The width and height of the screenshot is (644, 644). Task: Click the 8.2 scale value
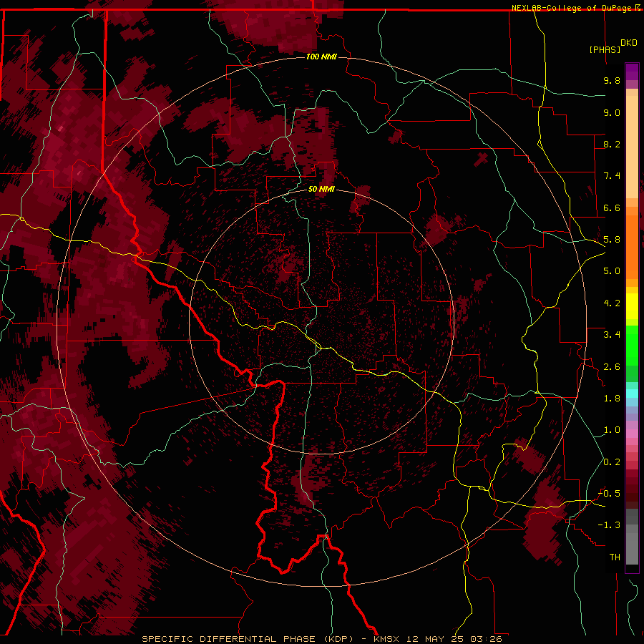[x=612, y=144]
